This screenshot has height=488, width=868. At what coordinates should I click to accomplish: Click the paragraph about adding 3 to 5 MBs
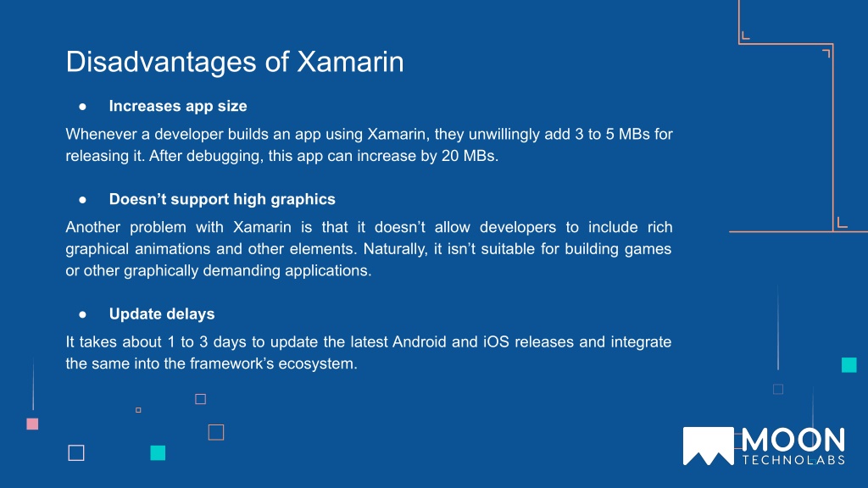(x=369, y=145)
